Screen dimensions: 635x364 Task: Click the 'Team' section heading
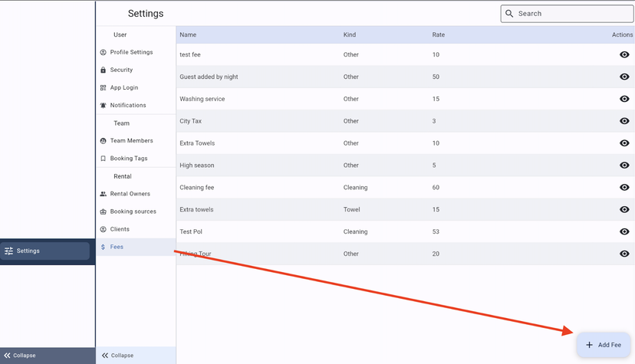click(x=121, y=123)
